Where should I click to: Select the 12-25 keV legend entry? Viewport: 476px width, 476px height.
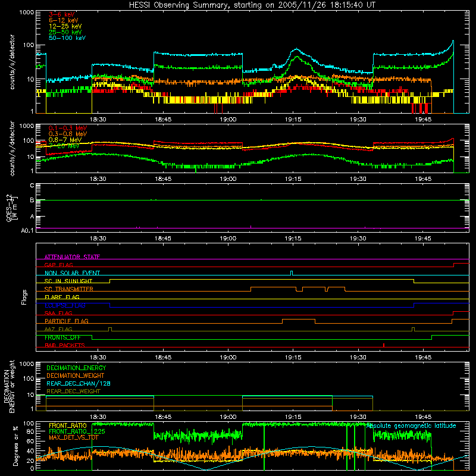pos(65,26)
